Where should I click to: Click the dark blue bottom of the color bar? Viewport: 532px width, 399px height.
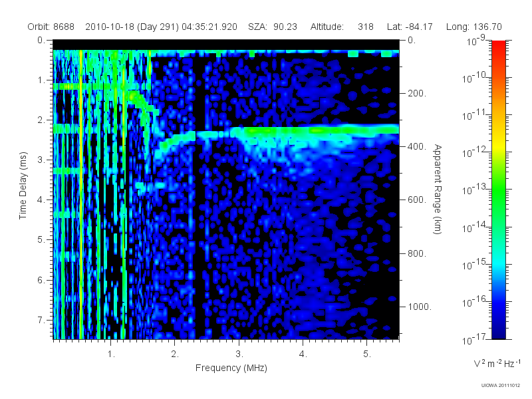(498, 331)
